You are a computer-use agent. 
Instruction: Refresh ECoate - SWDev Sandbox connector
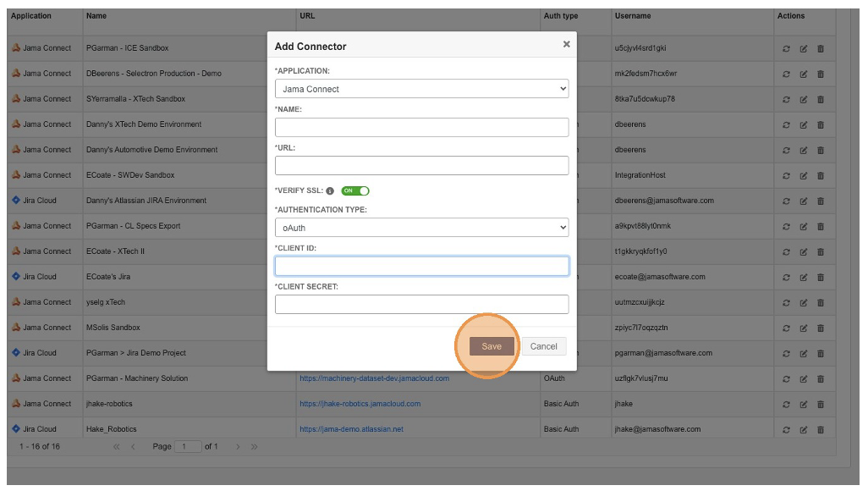pos(786,176)
